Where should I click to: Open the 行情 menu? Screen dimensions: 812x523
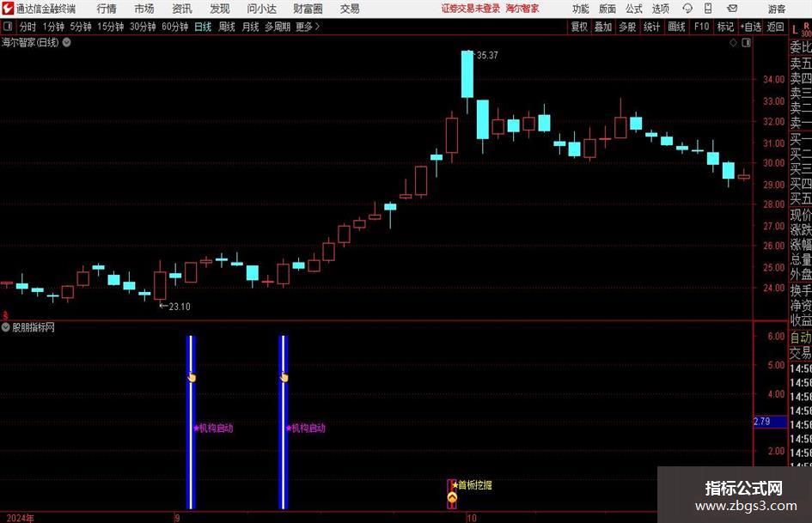click(x=107, y=9)
